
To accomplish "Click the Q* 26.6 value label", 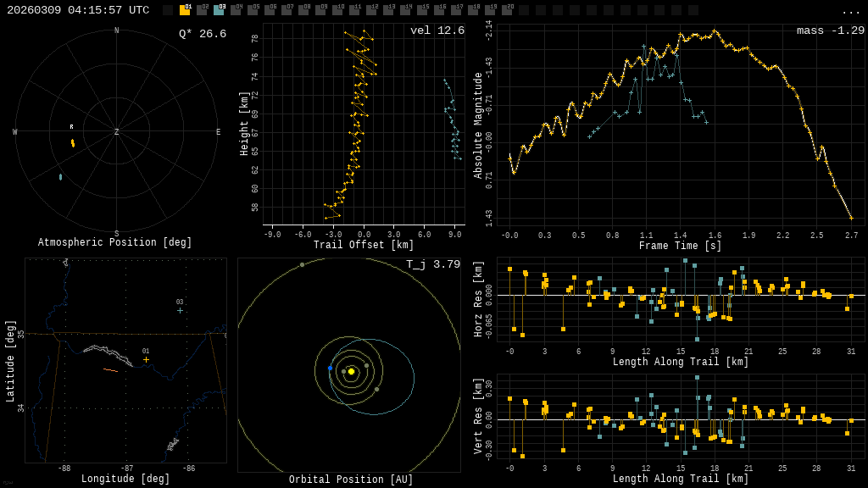I will (202, 34).
